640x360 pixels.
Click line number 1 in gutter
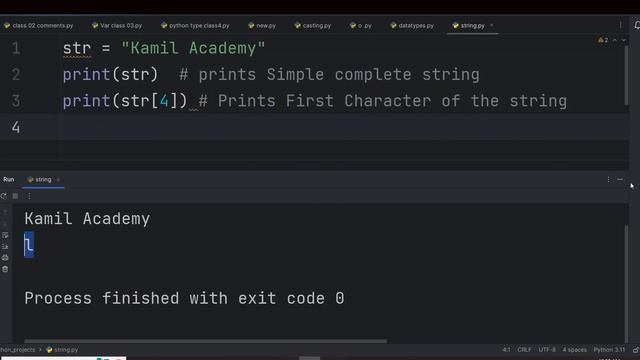click(x=16, y=48)
